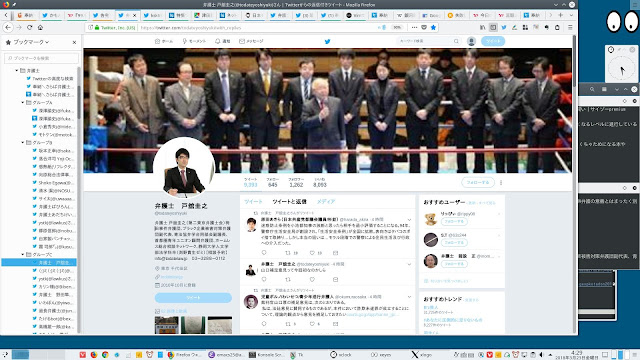Like the first tweet by clicking its heart
Screen dimensions: 640x360
coord(312,253)
